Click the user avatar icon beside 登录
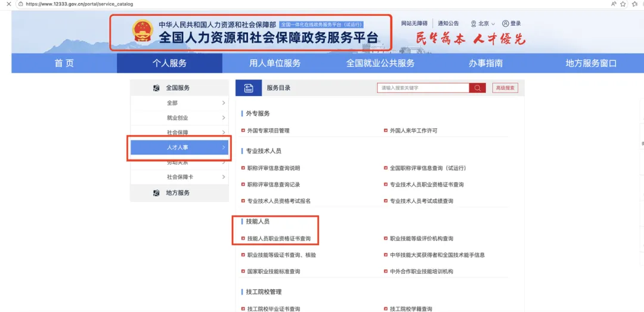The height and width of the screenshot is (312, 644). tap(505, 24)
